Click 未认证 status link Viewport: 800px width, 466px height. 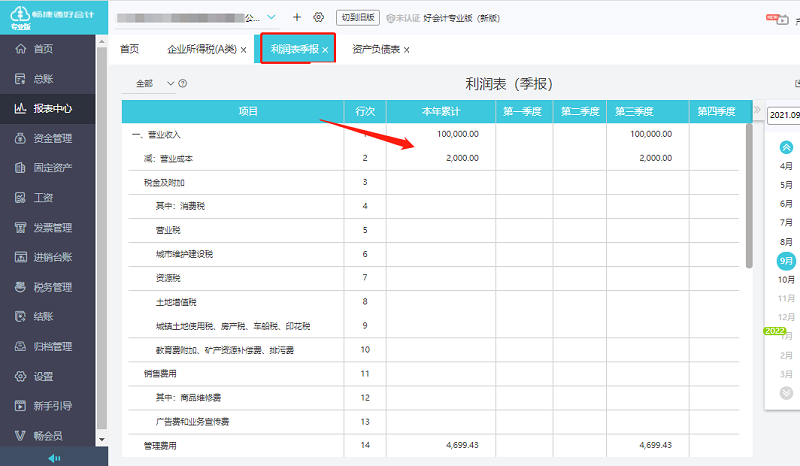pyautogui.click(x=404, y=18)
